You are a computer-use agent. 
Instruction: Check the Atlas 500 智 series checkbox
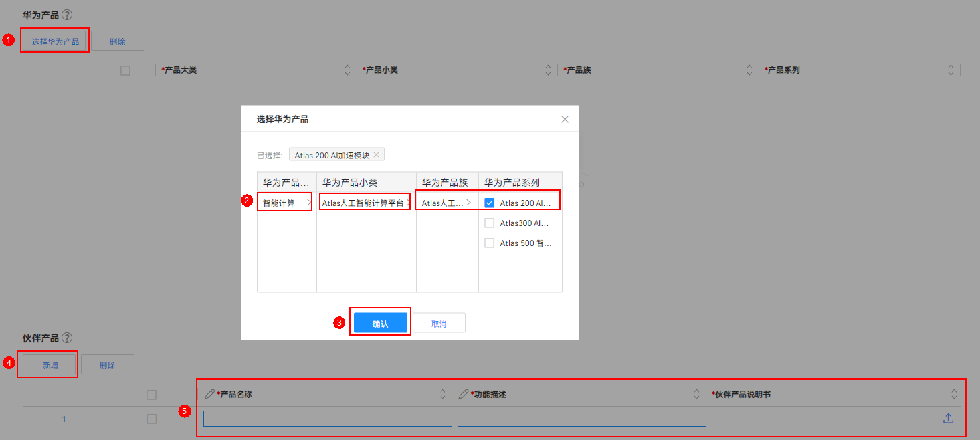[489, 243]
